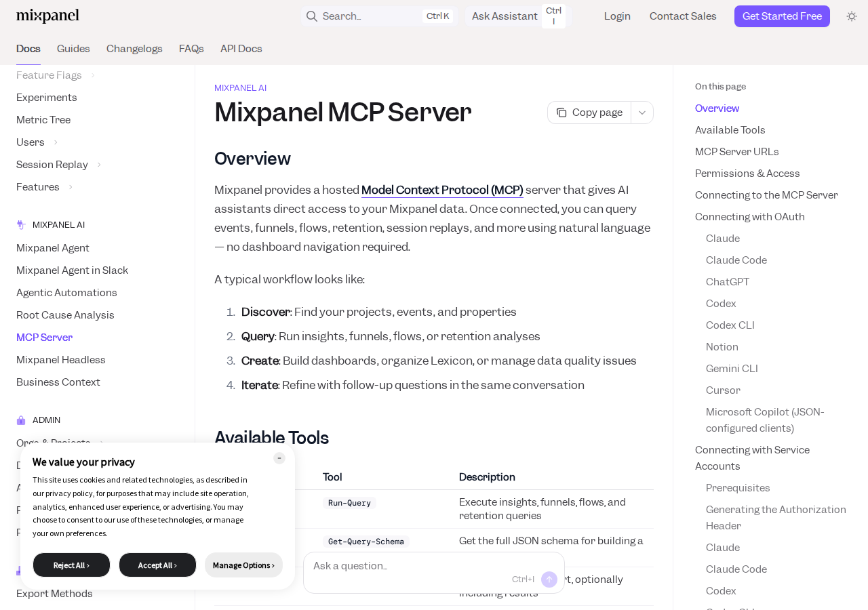Click Manage Options in privacy banner
This screenshot has height=610, width=868.
(243, 565)
